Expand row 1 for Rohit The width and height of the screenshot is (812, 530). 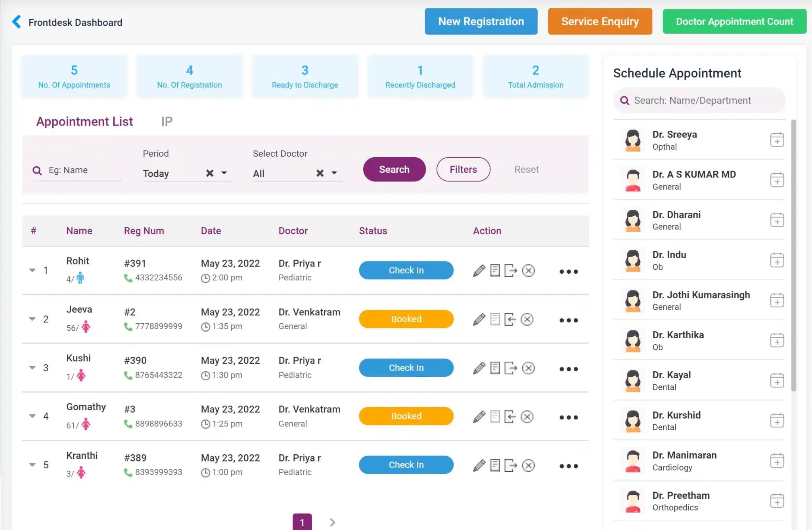33,270
